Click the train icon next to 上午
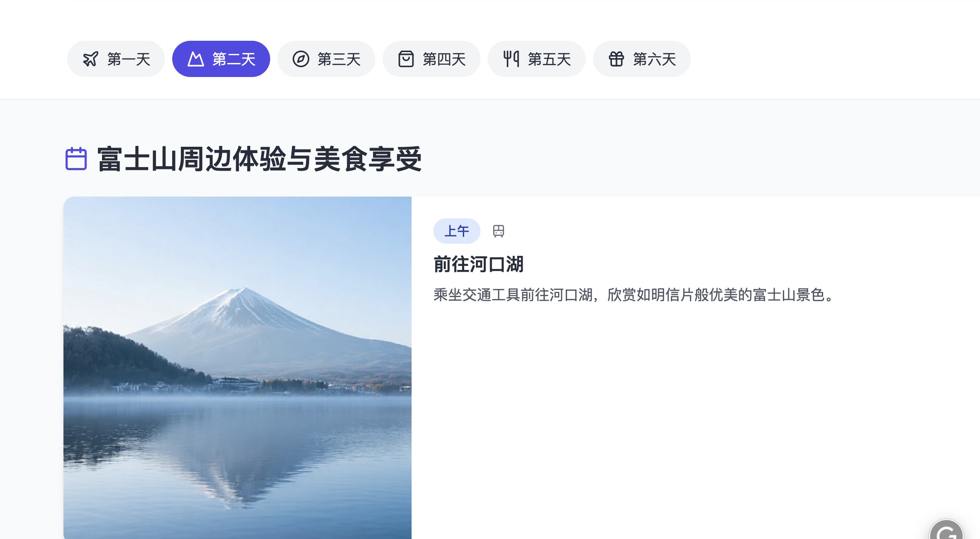Screen dimensions: 980x539 click(x=499, y=231)
